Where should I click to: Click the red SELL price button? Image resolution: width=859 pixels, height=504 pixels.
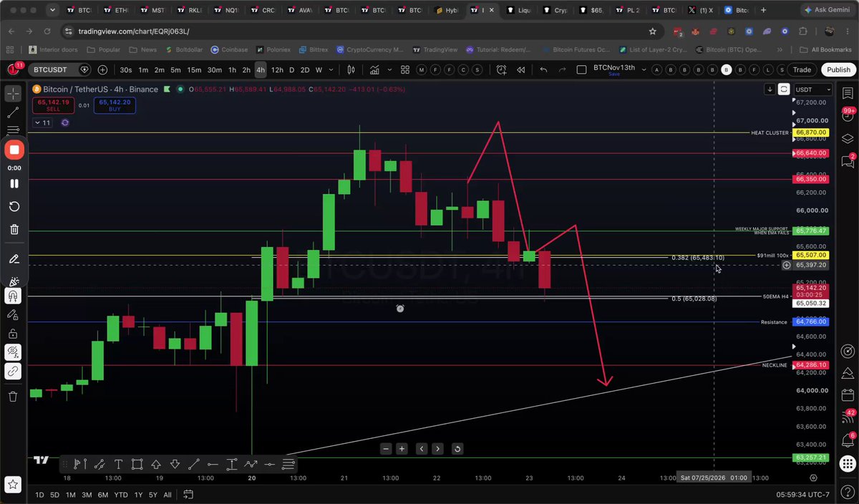pos(53,105)
